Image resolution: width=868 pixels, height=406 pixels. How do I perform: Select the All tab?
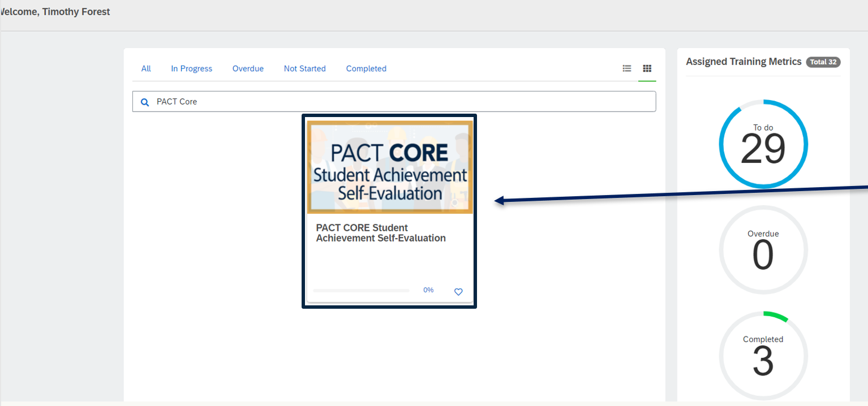click(146, 68)
